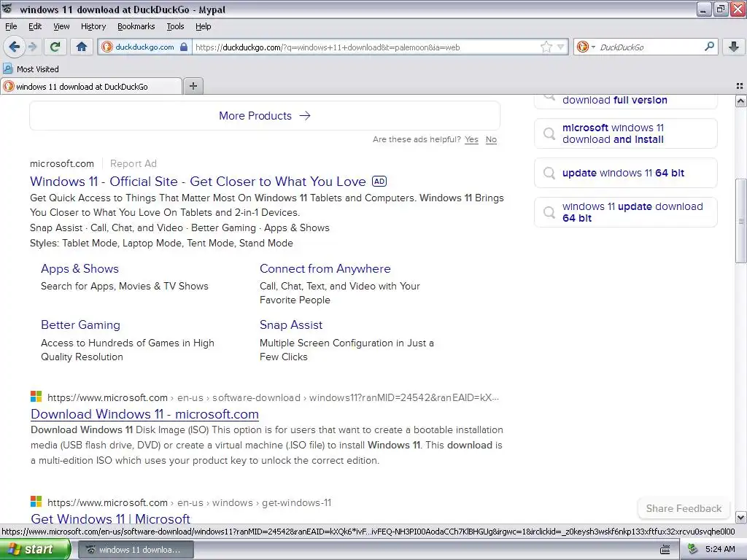Open the Tools menu
747x560 pixels.
pos(175,26)
